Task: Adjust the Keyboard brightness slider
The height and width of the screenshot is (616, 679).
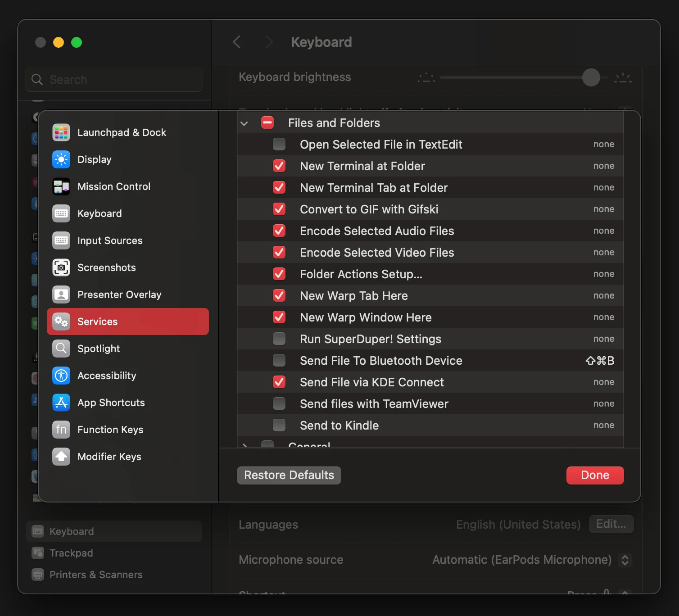Action: click(x=591, y=77)
